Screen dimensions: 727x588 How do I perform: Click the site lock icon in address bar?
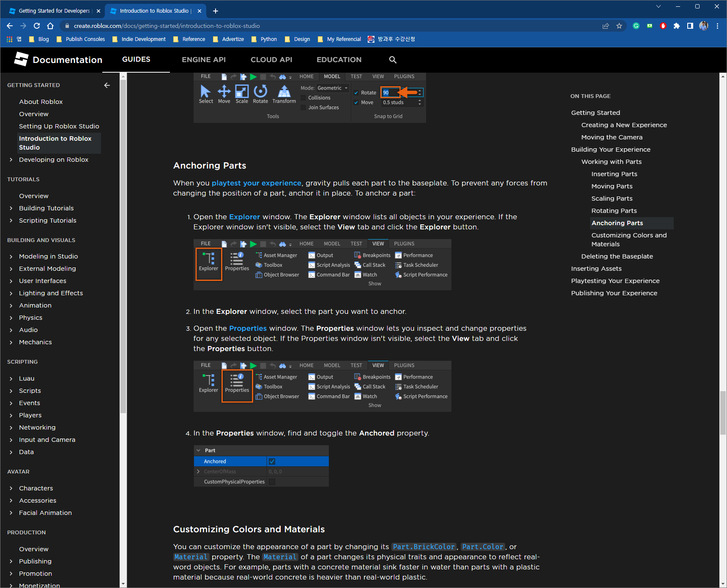(67, 26)
